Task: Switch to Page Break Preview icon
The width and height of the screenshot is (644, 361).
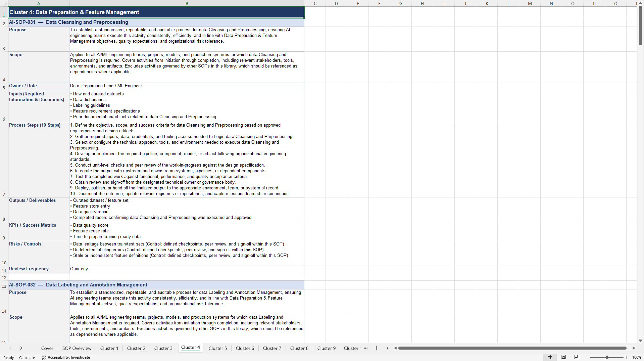Action: pyautogui.click(x=577, y=357)
